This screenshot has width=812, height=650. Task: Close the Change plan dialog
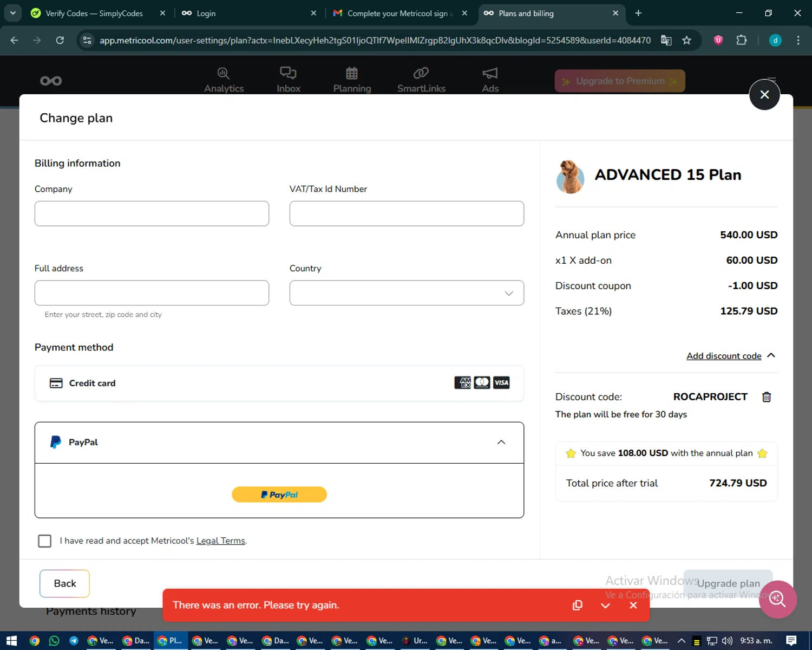[764, 95]
